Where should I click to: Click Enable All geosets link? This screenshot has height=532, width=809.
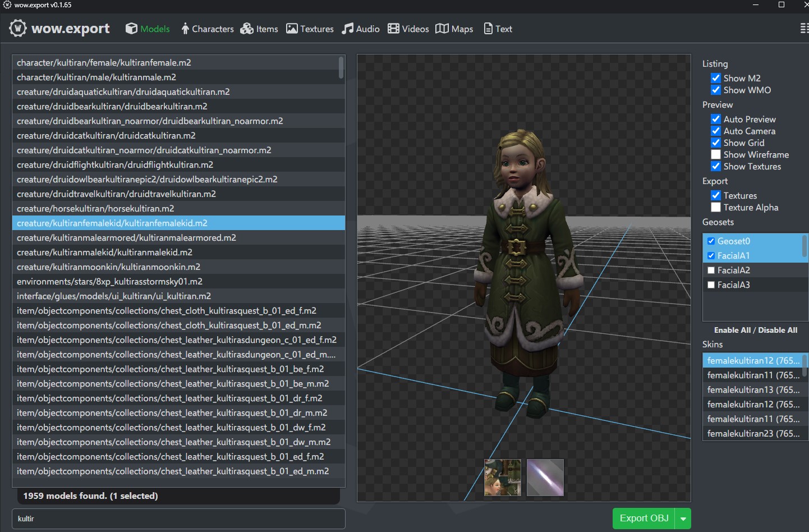(x=732, y=330)
